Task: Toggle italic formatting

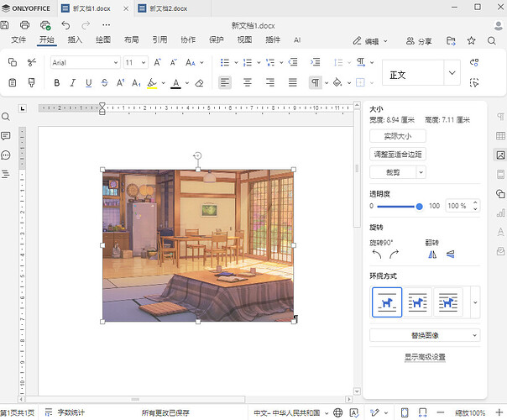Action: tap(73, 83)
